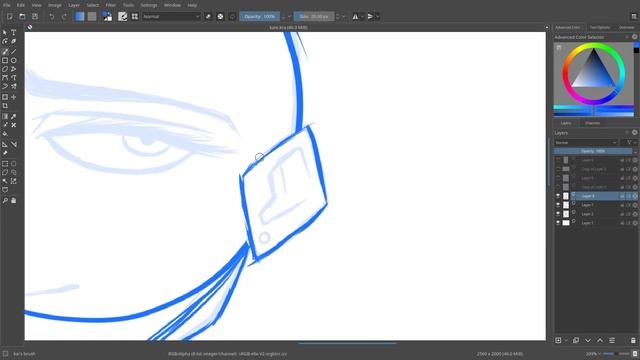Expand options arrow beside Size slider
This screenshot has width=640, height=360.
[x=343, y=17]
